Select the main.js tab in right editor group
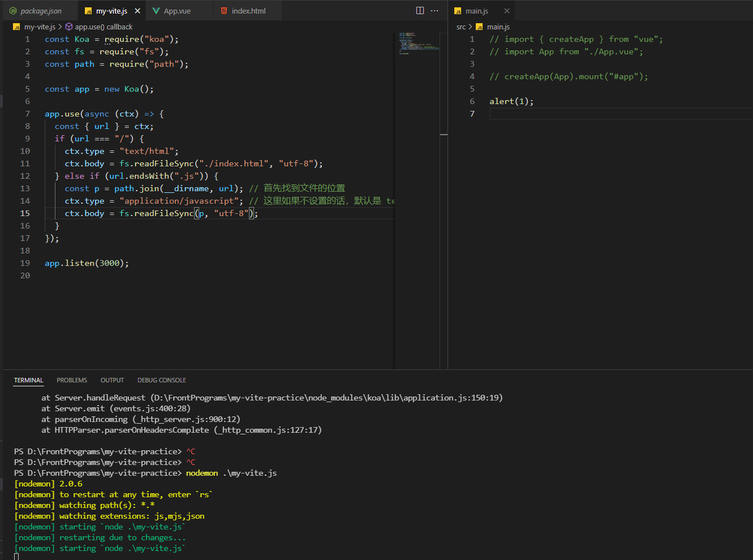The height and width of the screenshot is (560, 753). (x=477, y=11)
